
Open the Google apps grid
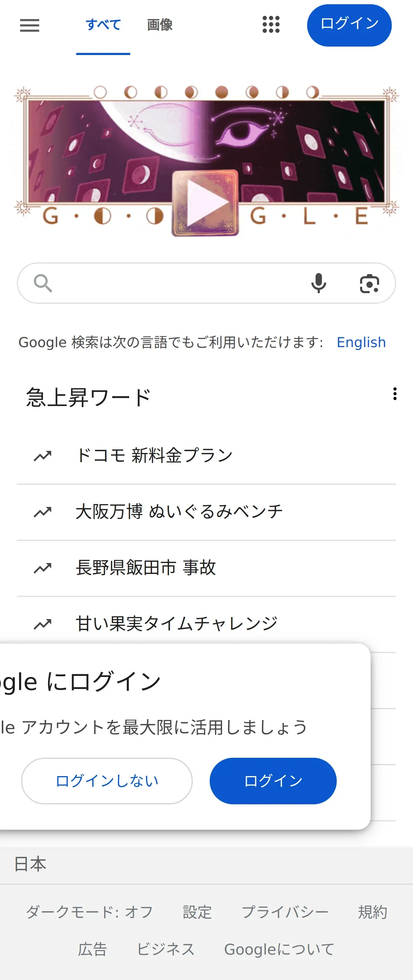point(271,25)
